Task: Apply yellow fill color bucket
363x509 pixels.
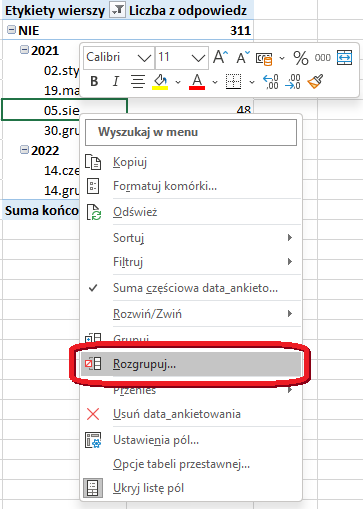Action: click(161, 81)
